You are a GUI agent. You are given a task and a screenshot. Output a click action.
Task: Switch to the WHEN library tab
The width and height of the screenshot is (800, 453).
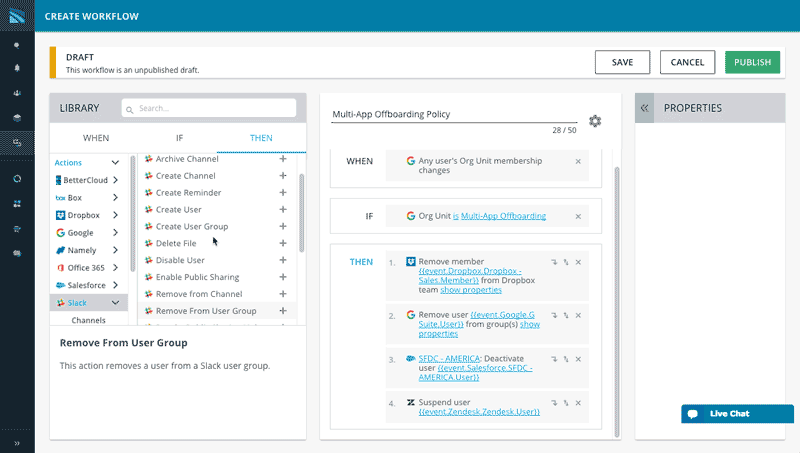96,138
